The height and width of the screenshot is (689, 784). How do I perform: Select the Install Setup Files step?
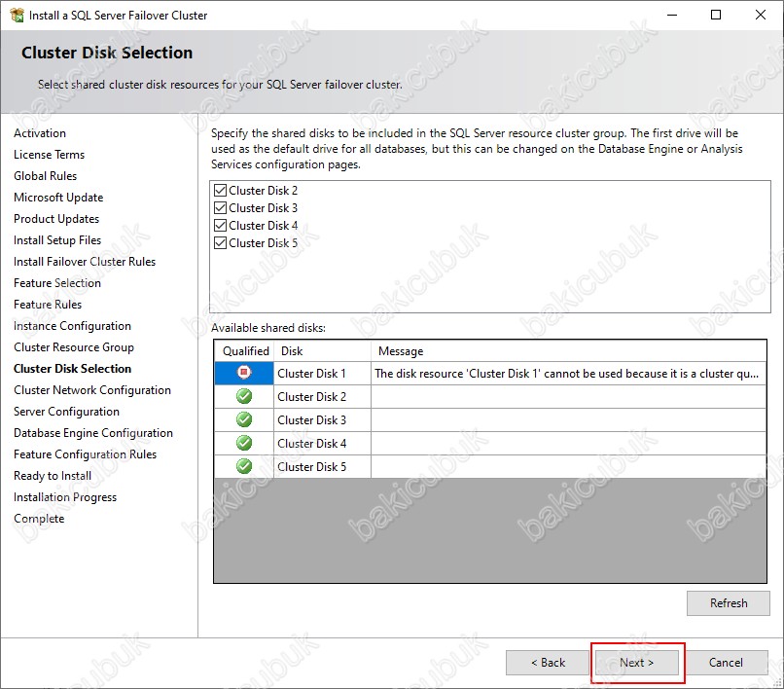click(57, 240)
